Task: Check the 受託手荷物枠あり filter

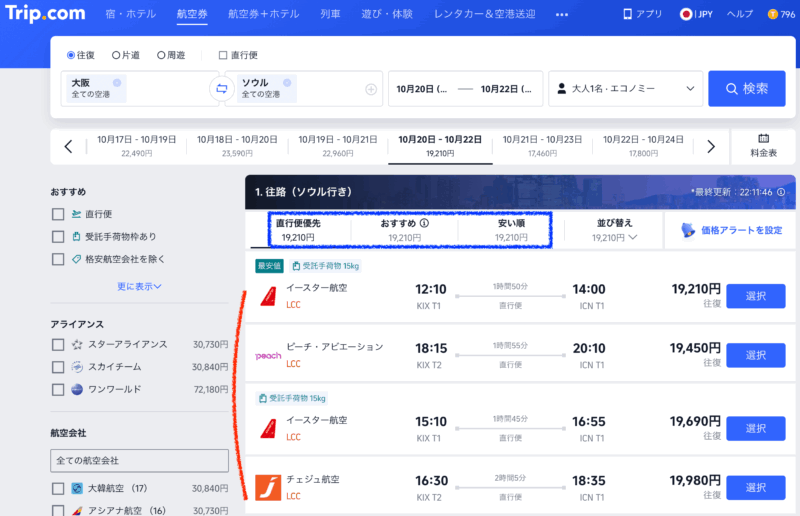Action: point(58,237)
